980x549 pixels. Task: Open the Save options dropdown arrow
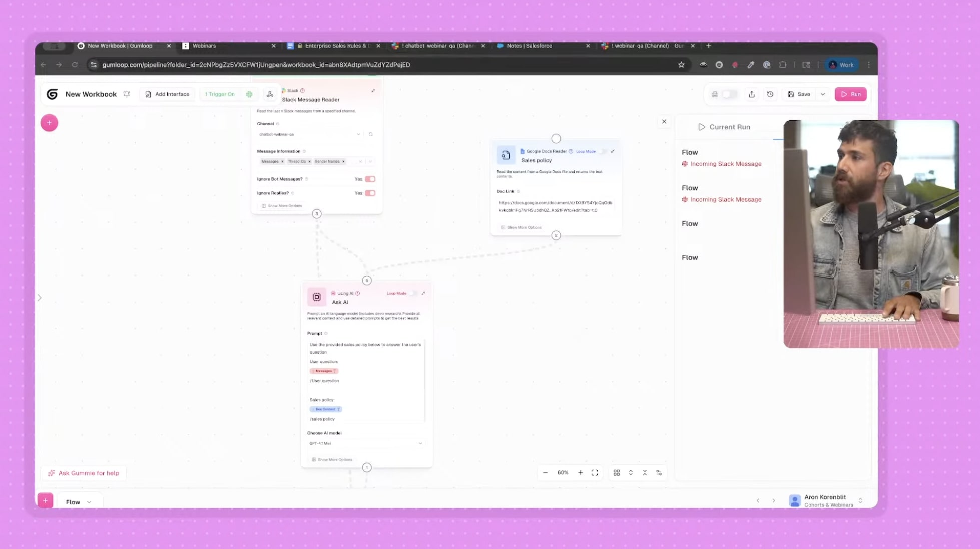(x=823, y=94)
